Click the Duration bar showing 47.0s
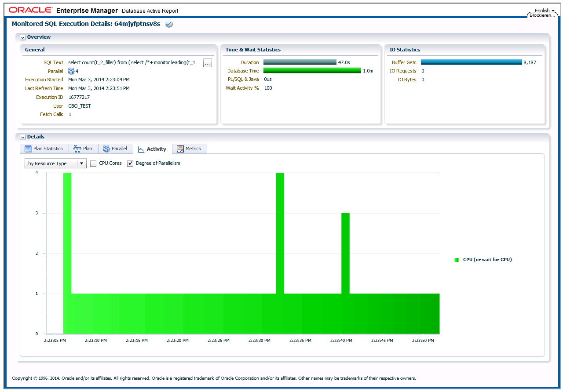Viewport: 563px width, 392px height. [x=300, y=62]
